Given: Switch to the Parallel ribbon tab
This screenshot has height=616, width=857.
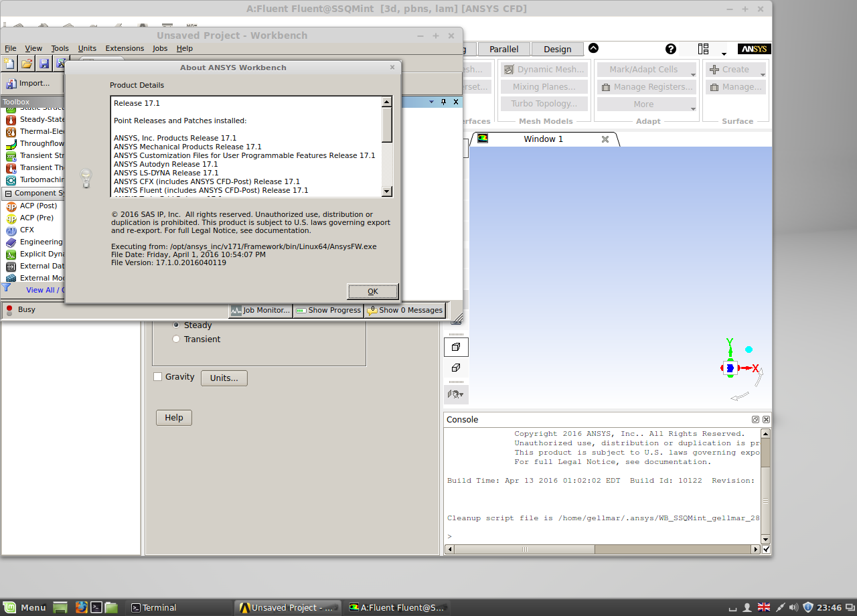Looking at the screenshot, I should [503, 49].
